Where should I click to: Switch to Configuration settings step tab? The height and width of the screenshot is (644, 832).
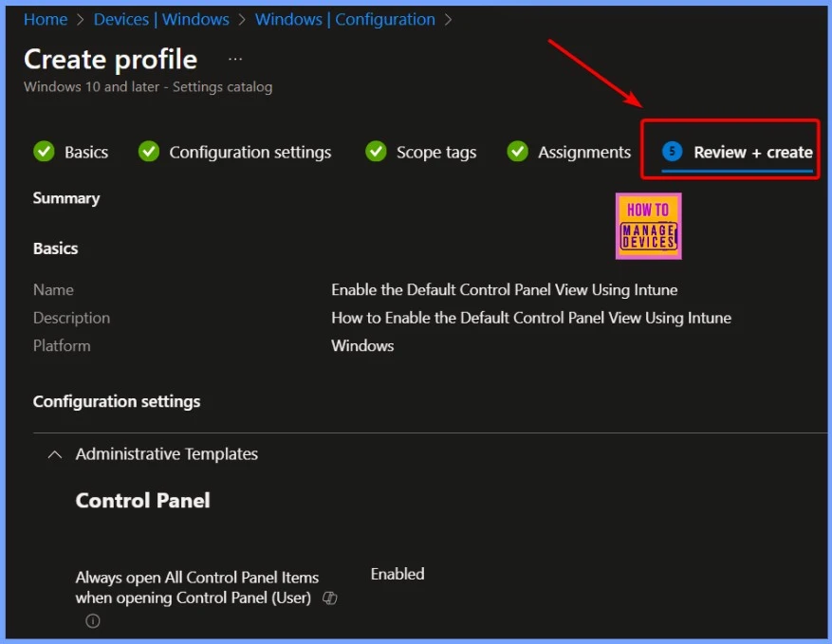tap(250, 153)
